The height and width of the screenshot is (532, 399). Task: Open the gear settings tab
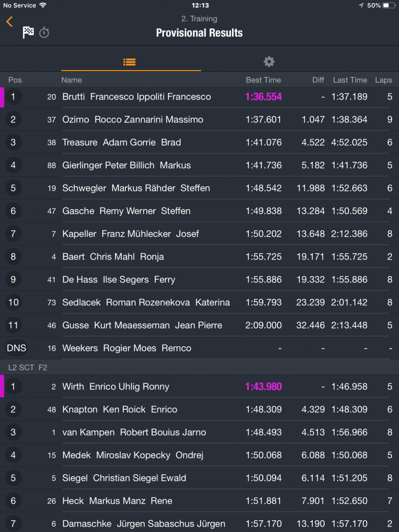269,62
